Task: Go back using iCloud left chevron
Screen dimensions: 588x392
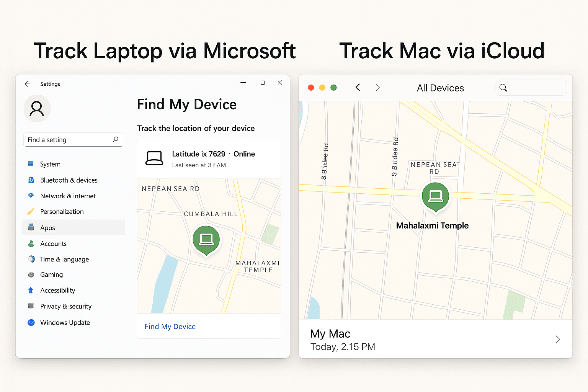Action: coord(358,88)
